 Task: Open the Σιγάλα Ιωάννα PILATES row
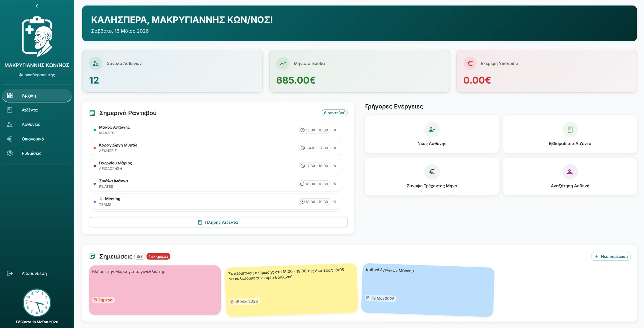pyautogui.click(x=216, y=184)
